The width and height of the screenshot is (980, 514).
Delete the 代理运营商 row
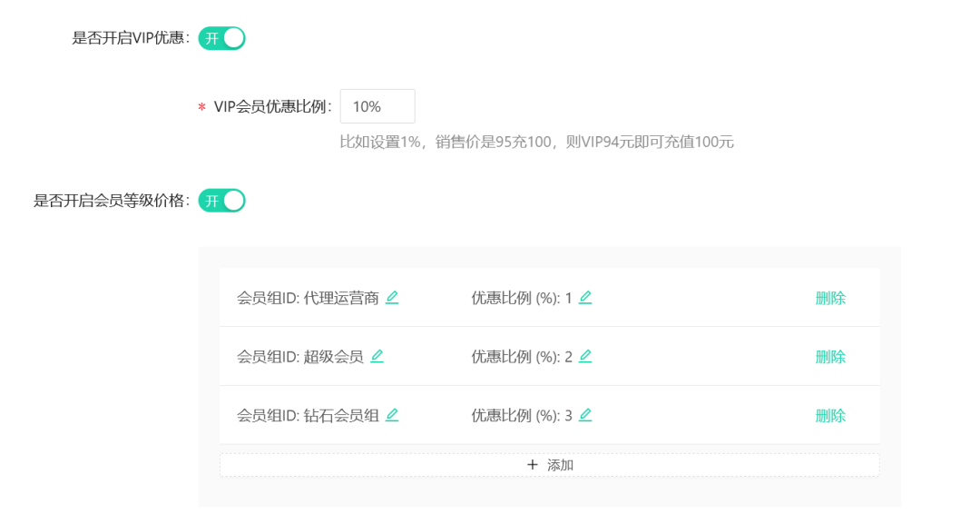point(830,298)
